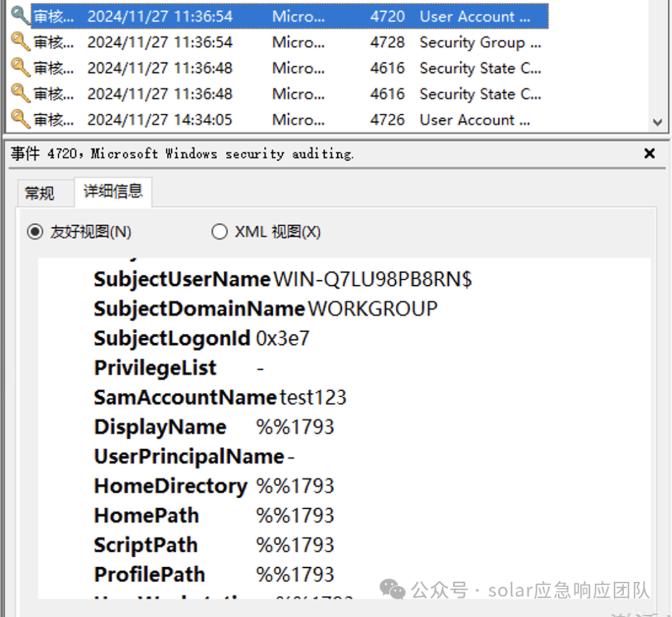The height and width of the screenshot is (617, 672).
Task: Click the SubjectUserName value WIN-Q7LU98PB8RN$
Action: pyautogui.click(x=371, y=279)
